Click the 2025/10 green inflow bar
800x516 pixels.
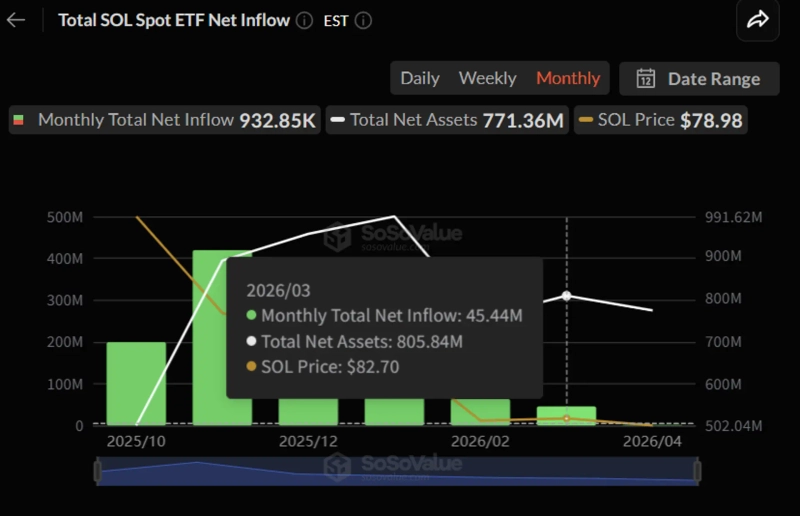click(136, 384)
